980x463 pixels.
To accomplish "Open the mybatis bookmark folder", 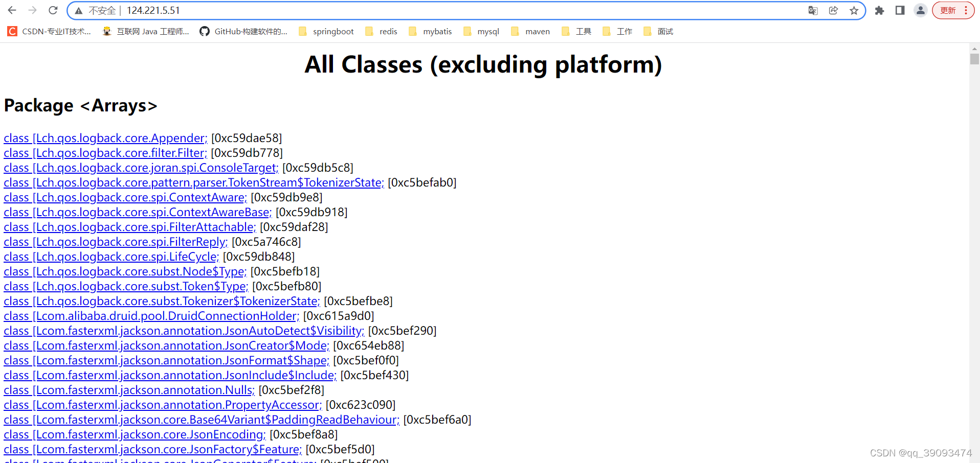I will coord(430,32).
